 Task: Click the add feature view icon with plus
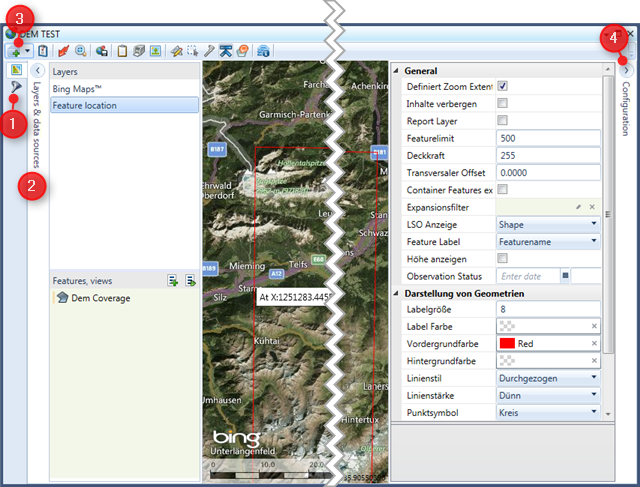[x=173, y=281]
